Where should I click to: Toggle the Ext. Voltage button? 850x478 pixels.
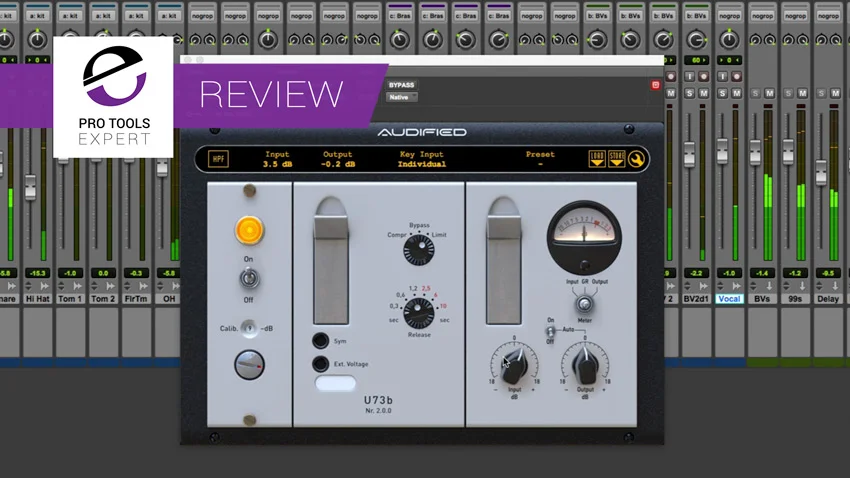(x=320, y=364)
